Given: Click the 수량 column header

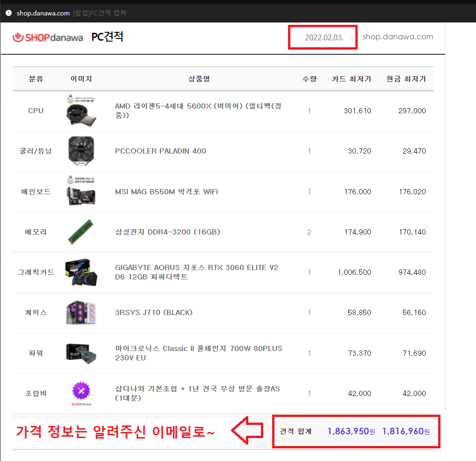Looking at the screenshot, I should (310, 79).
